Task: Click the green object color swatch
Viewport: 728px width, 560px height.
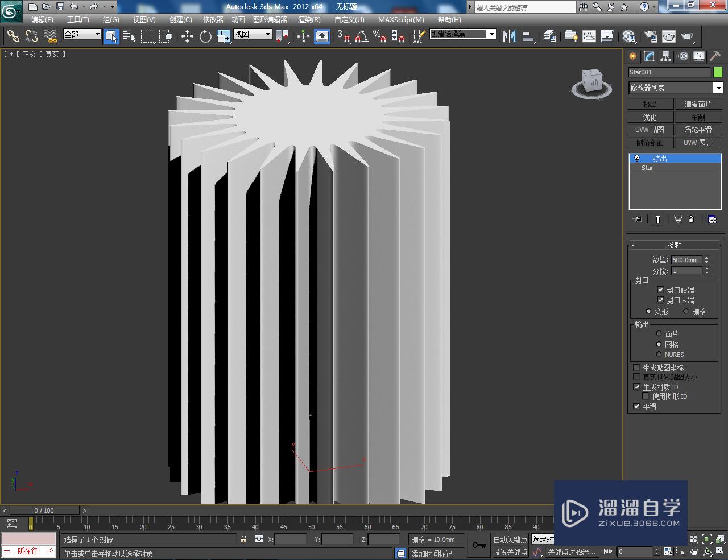Action: 718,72
